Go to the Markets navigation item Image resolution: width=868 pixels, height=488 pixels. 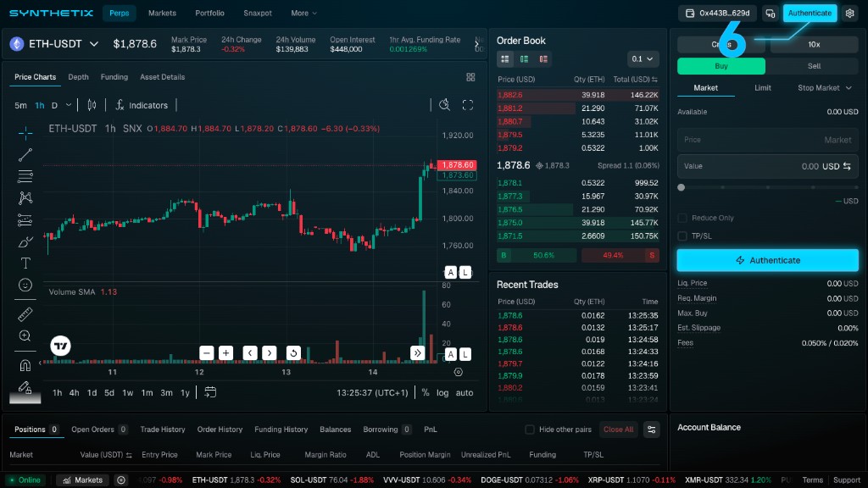[x=162, y=14]
